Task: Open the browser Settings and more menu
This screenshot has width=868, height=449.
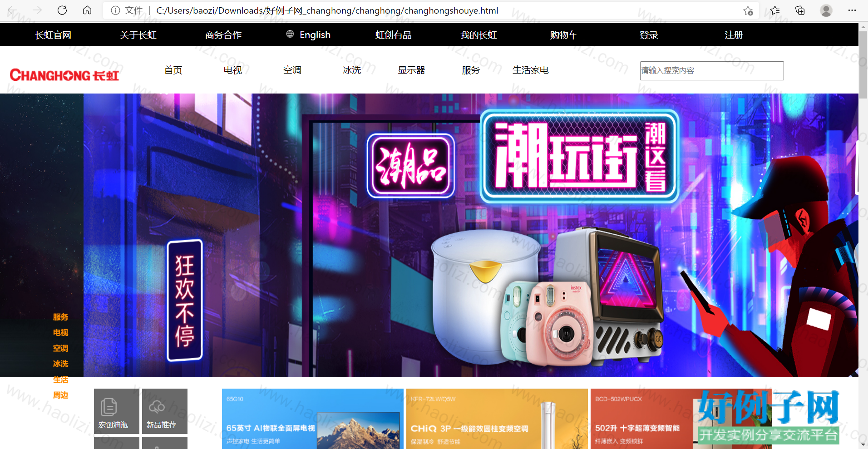Action: pos(852,10)
